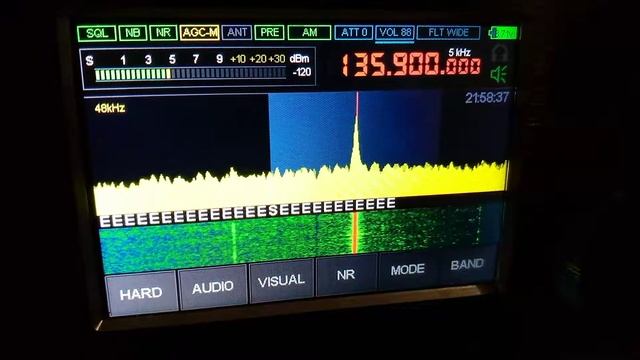Toggle the ANT antenna selector

[237, 33]
